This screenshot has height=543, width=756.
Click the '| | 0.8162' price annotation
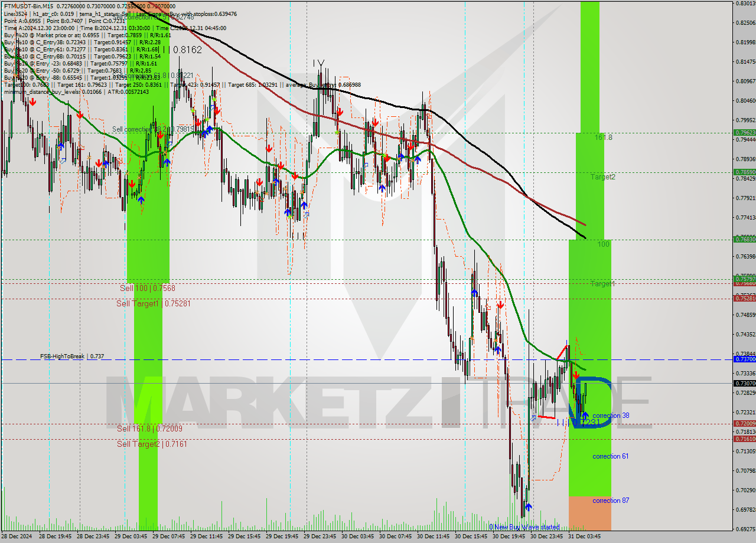[x=183, y=50]
